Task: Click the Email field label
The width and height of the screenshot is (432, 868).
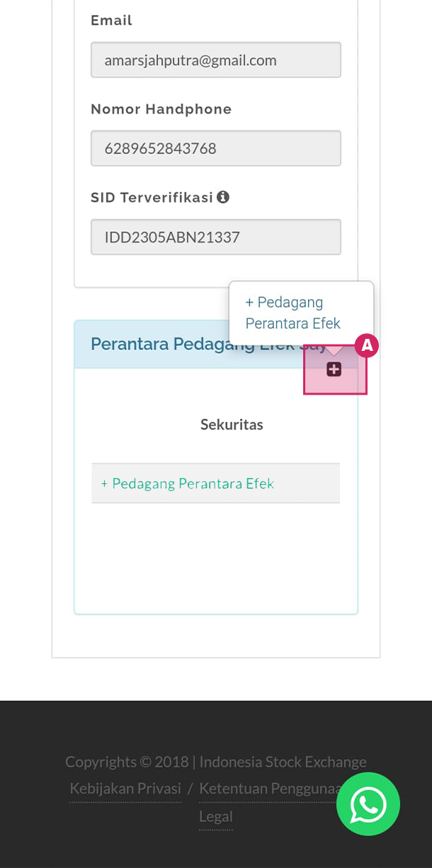Action: click(111, 21)
